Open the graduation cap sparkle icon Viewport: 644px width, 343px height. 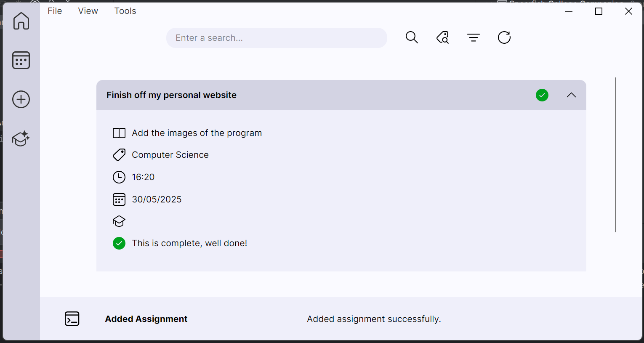click(21, 138)
